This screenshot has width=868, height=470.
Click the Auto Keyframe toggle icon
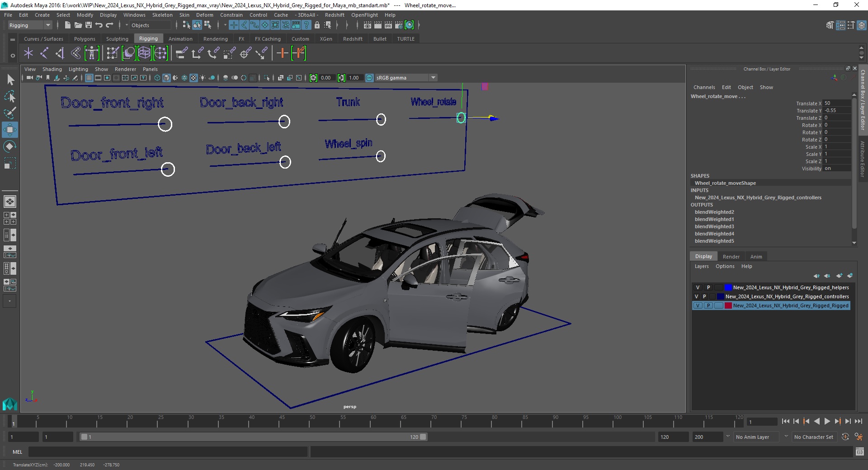[x=845, y=437]
